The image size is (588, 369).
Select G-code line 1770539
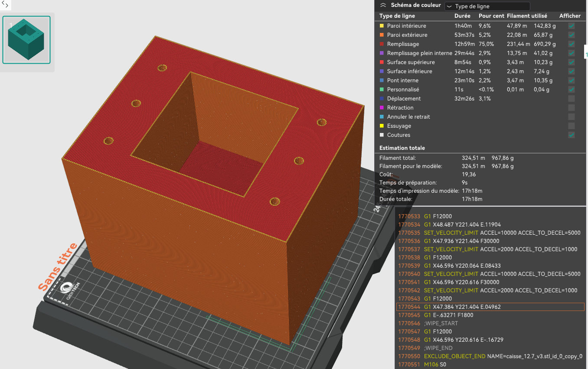coord(490,266)
